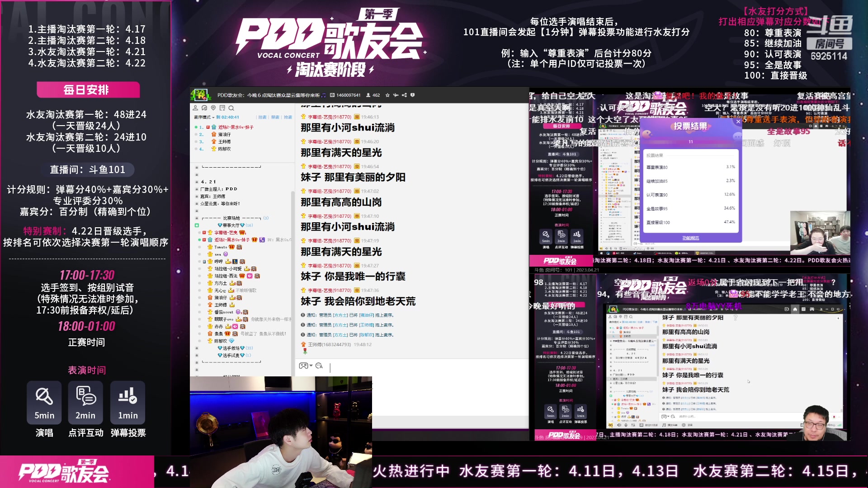The width and height of the screenshot is (868, 488).
Task: Click the diamond badge next to 陈郁欢 in user list
Action: tap(231, 341)
